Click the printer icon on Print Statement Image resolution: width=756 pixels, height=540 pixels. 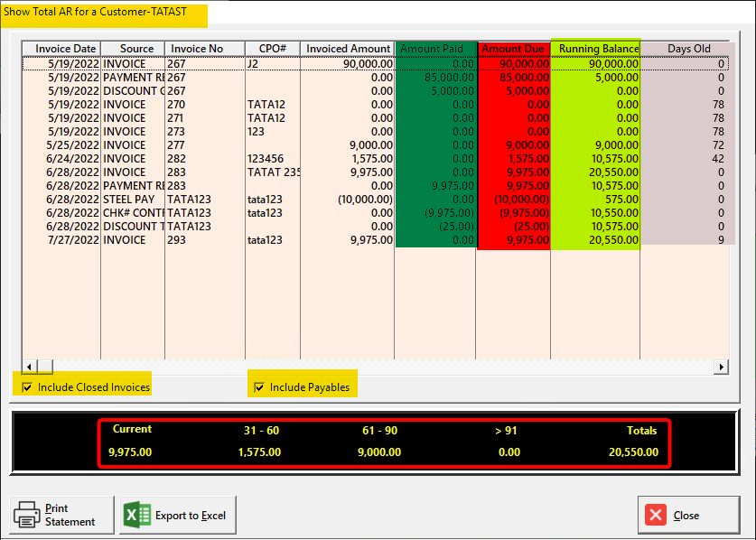pyautogui.click(x=27, y=515)
